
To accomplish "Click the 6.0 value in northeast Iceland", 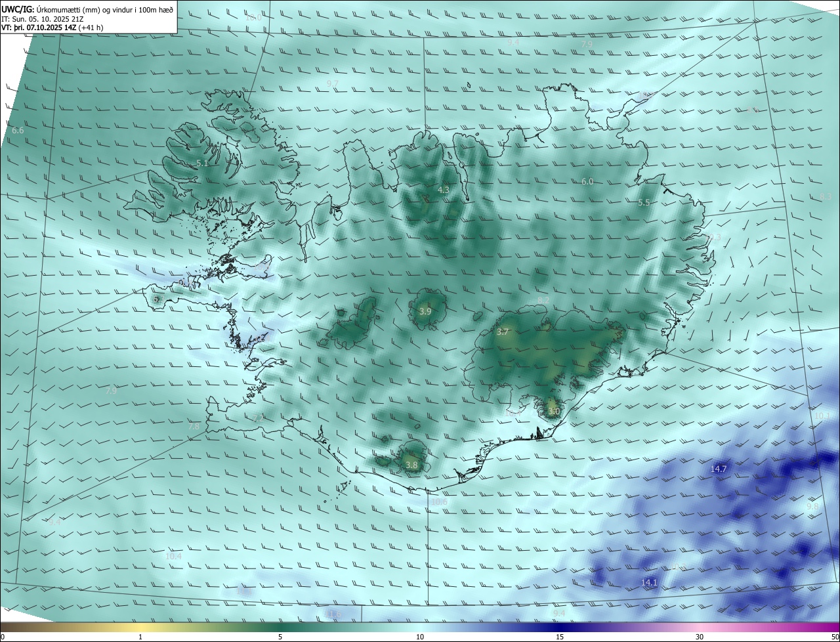I will [587, 182].
